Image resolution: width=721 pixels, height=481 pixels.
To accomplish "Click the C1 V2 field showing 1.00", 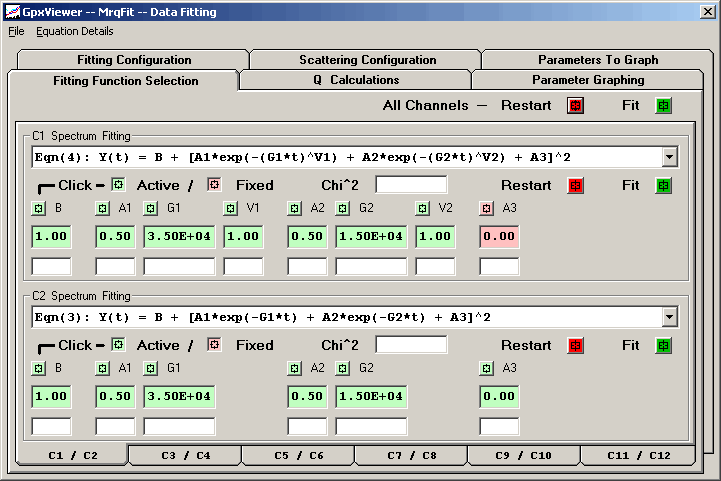I will point(435,236).
